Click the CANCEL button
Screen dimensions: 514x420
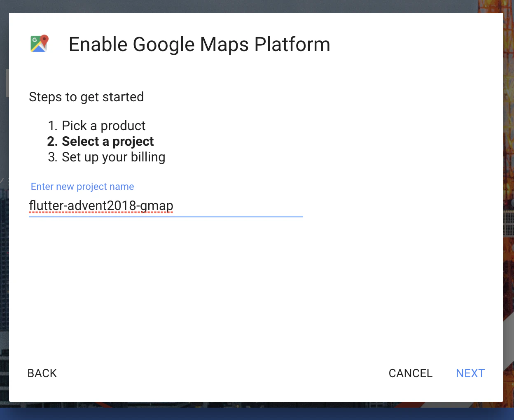(411, 373)
